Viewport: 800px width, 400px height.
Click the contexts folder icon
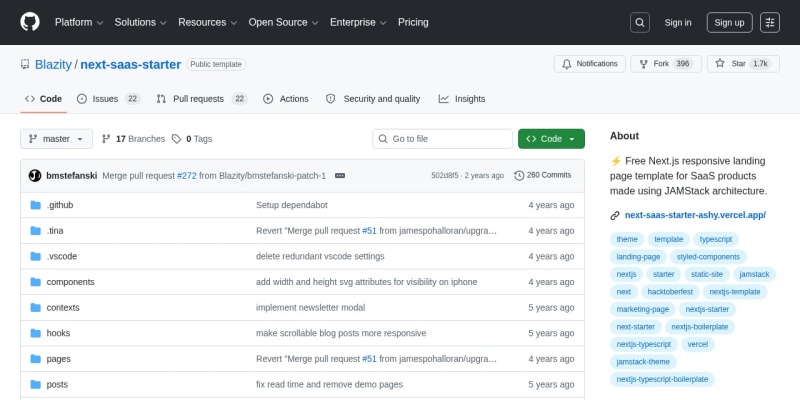click(x=35, y=307)
